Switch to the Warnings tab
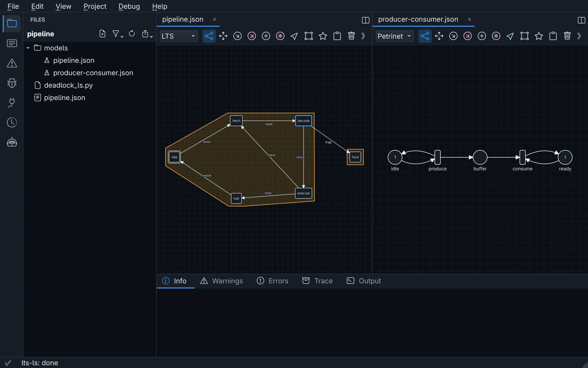The width and height of the screenshot is (588, 368). tap(221, 281)
